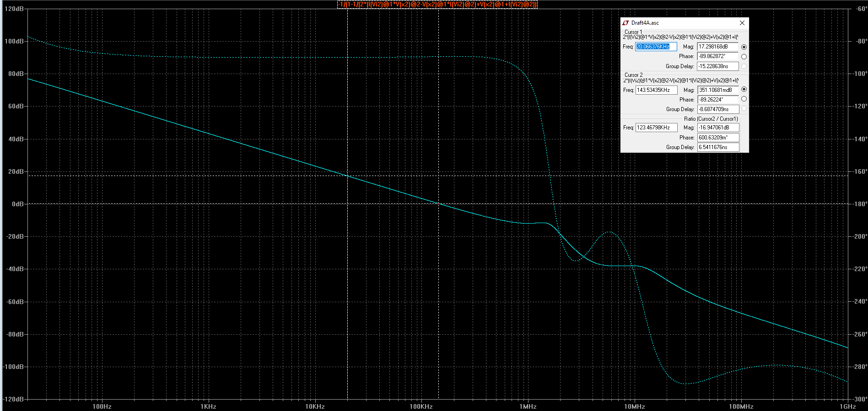Click the Ratio Group Delay field showing 6.5411676ns

pos(718,147)
